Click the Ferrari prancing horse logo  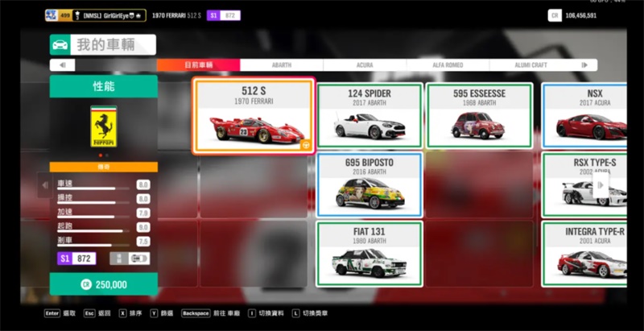click(104, 126)
